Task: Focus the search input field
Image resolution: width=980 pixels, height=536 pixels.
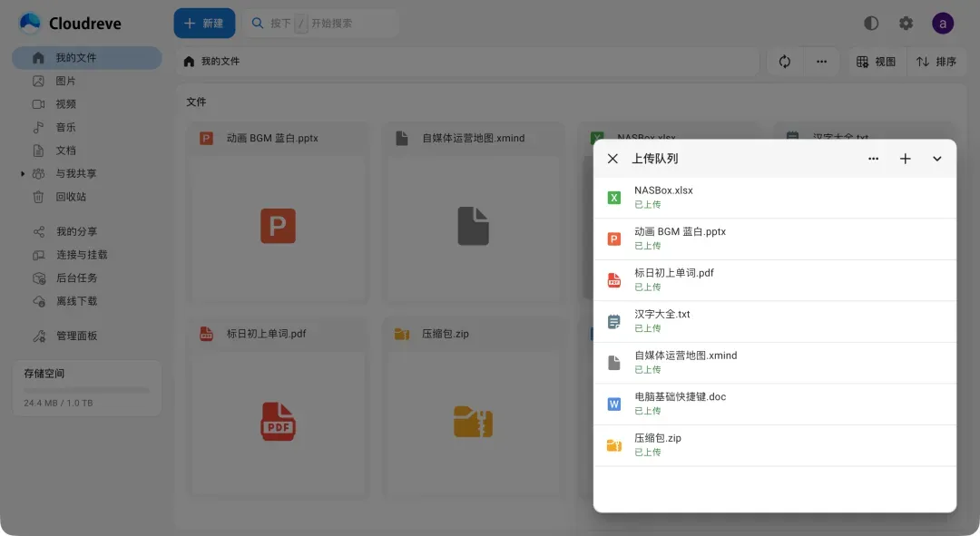Action: pos(321,24)
